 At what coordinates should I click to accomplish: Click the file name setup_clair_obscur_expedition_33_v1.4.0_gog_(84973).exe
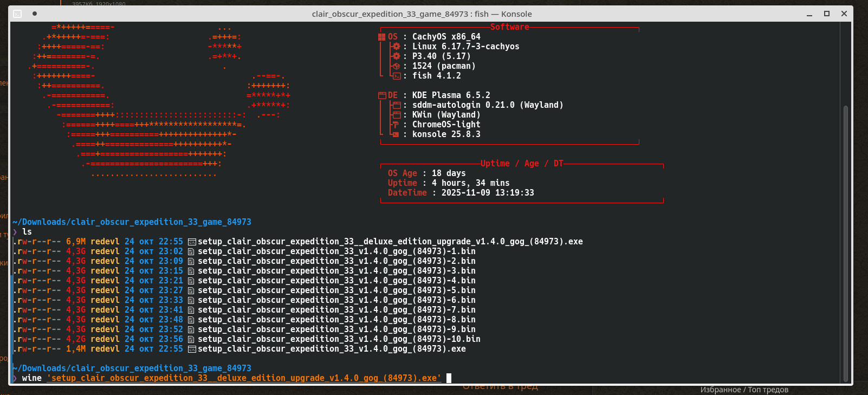pos(332,349)
